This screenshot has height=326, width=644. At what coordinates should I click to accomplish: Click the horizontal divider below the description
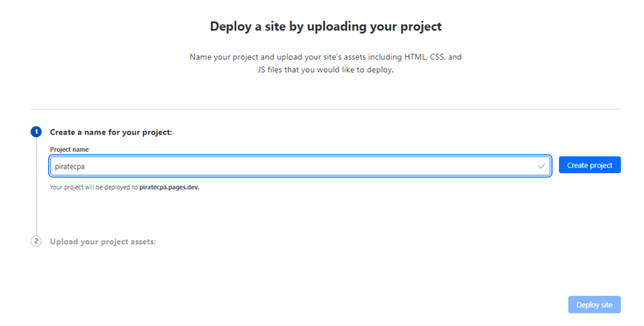point(326,109)
